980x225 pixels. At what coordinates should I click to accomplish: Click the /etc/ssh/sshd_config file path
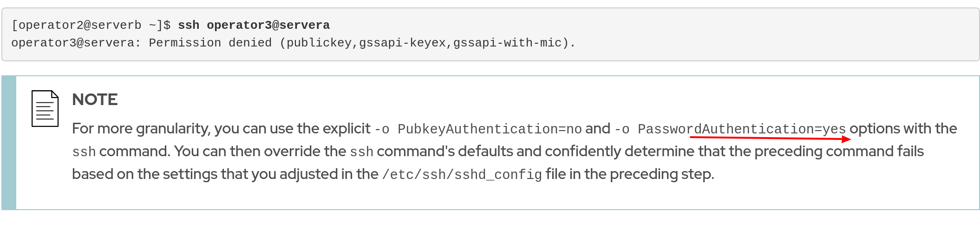pos(462,174)
